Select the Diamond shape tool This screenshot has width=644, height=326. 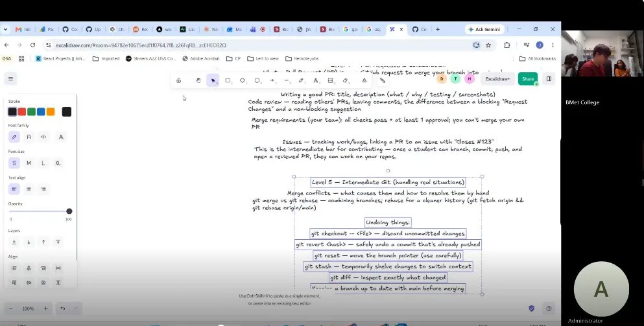(243, 80)
